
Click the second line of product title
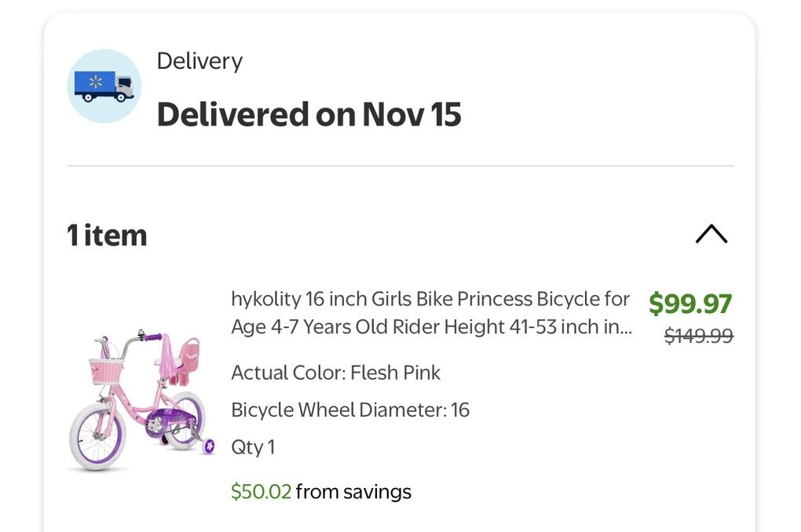[431, 326]
